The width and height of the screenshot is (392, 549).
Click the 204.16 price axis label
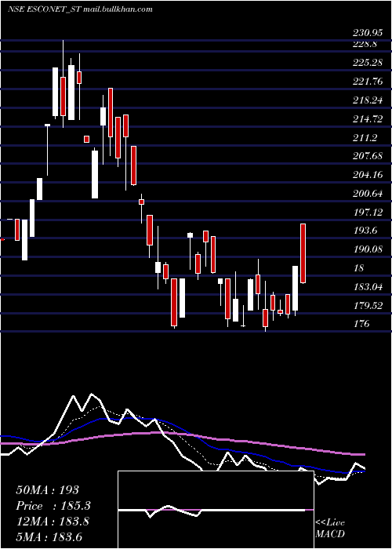coord(367,175)
